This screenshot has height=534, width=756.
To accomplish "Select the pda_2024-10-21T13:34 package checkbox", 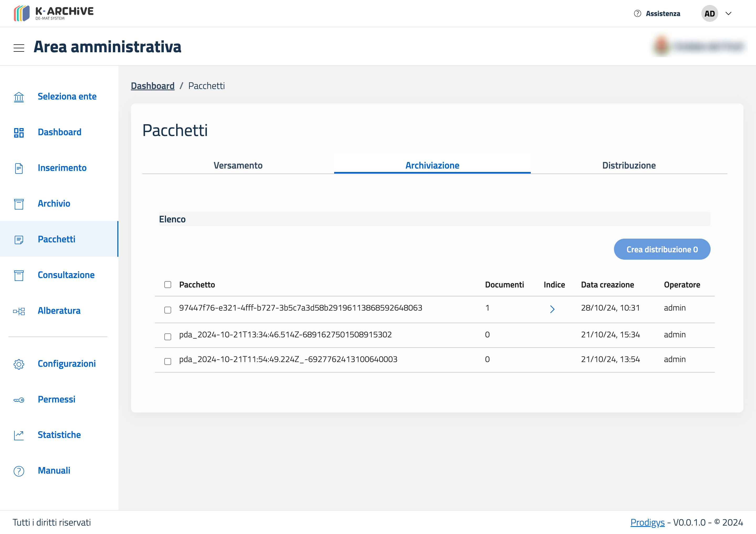I will 167,337.
